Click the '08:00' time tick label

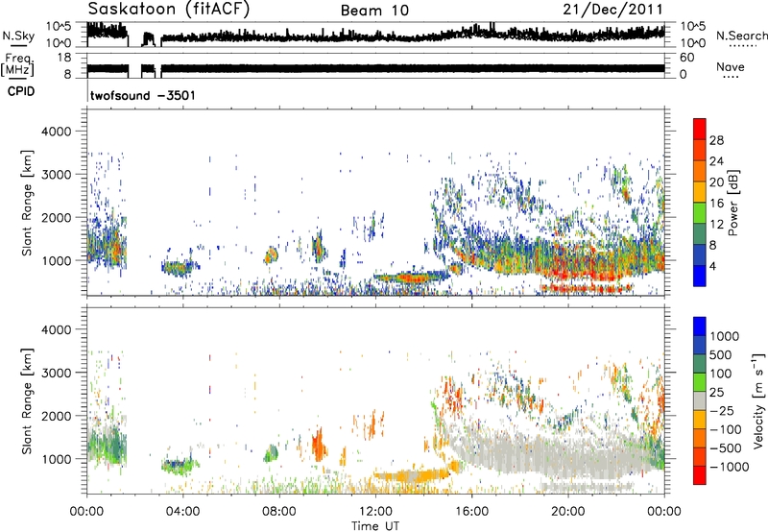click(x=279, y=512)
